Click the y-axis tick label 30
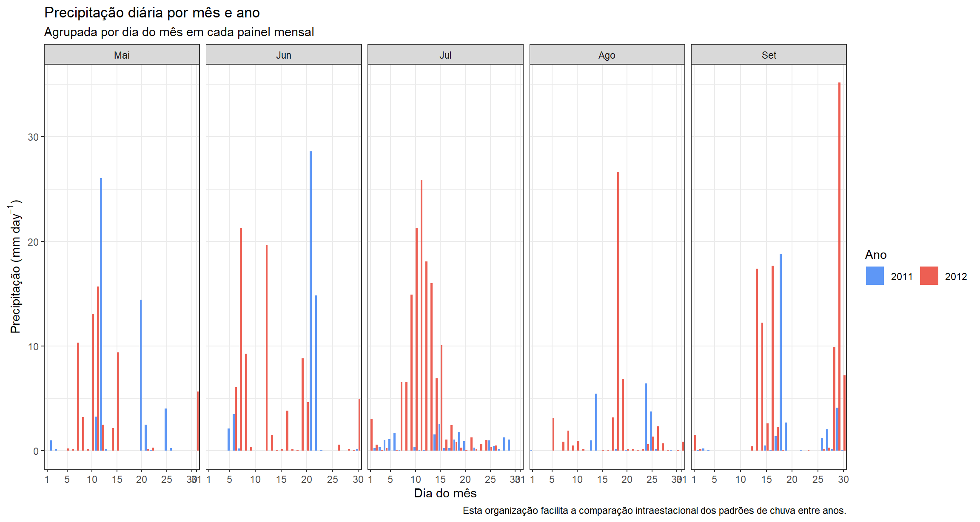 pyautogui.click(x=33, y=137)
